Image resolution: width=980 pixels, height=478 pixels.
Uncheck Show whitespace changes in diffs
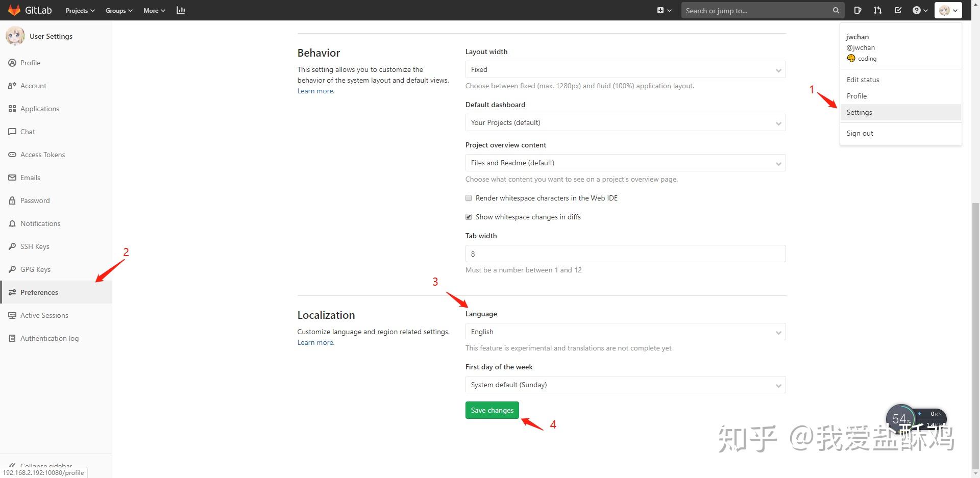468,216
